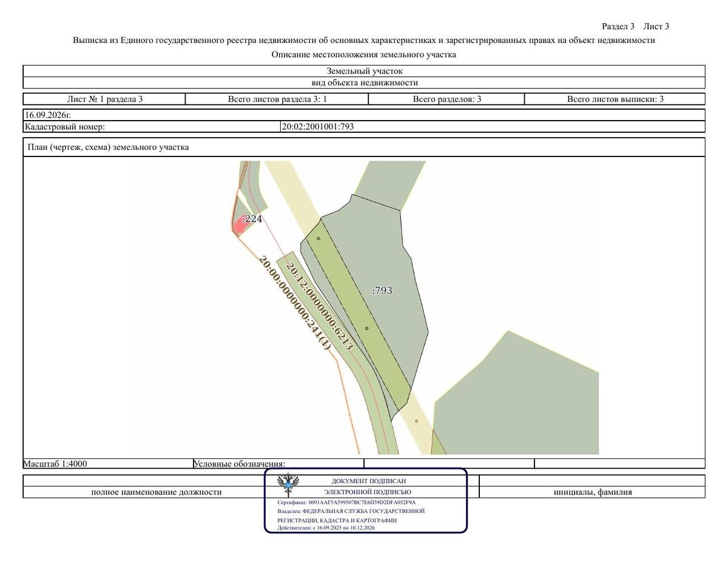Click the ":793" parcel label on the map
The image size is (728, 562).
[x=382, y=290]
